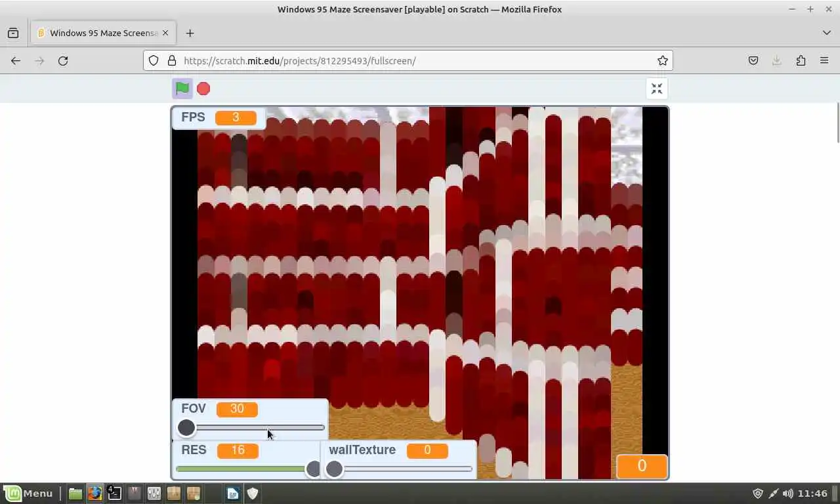Open the audio mixer taskbar item
The image size is (840, 504).
(154, 493)
